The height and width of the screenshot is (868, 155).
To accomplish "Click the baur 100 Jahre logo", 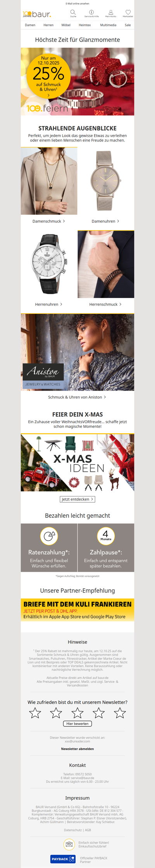I will pos(37,14).
